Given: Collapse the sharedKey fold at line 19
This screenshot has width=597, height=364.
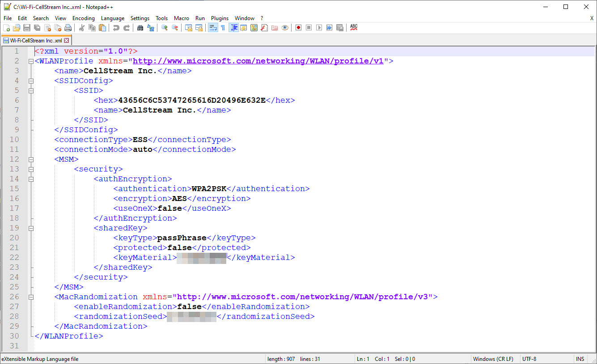Looking at the screenshot, I should [31, 228].
